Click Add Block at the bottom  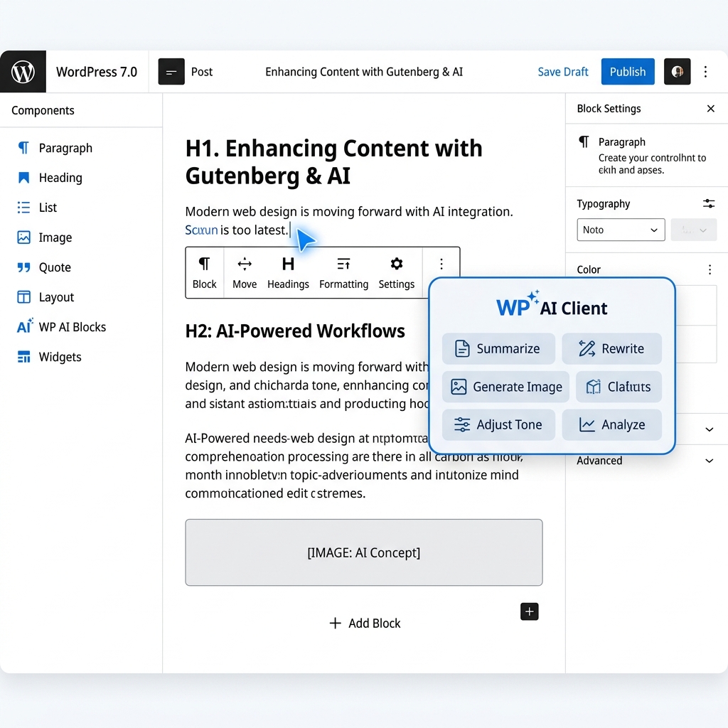coord(365,623)
